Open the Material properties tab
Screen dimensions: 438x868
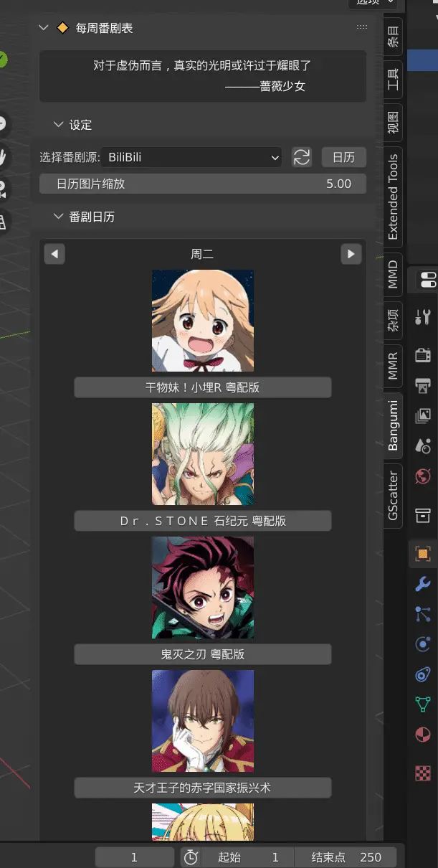click(423, 735)
